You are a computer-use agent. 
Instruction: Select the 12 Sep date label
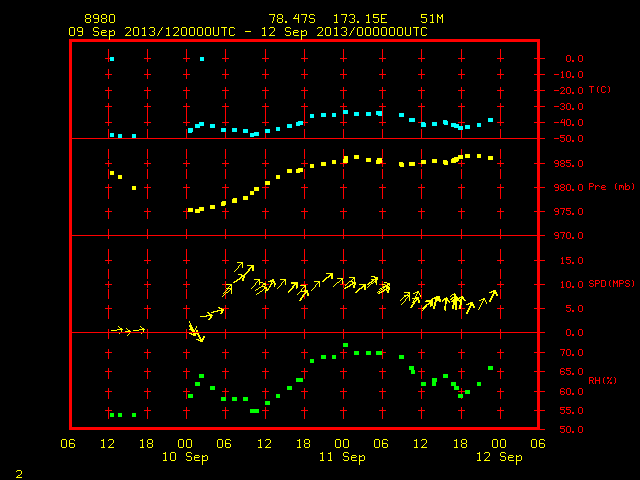(499, 457)
